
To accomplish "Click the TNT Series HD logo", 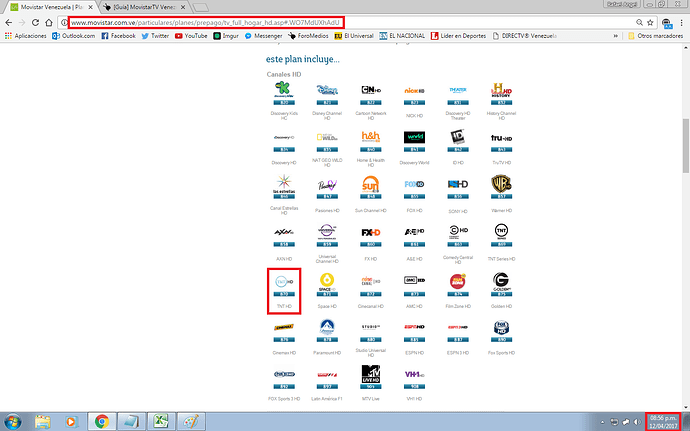I will (x=501, y=231).
